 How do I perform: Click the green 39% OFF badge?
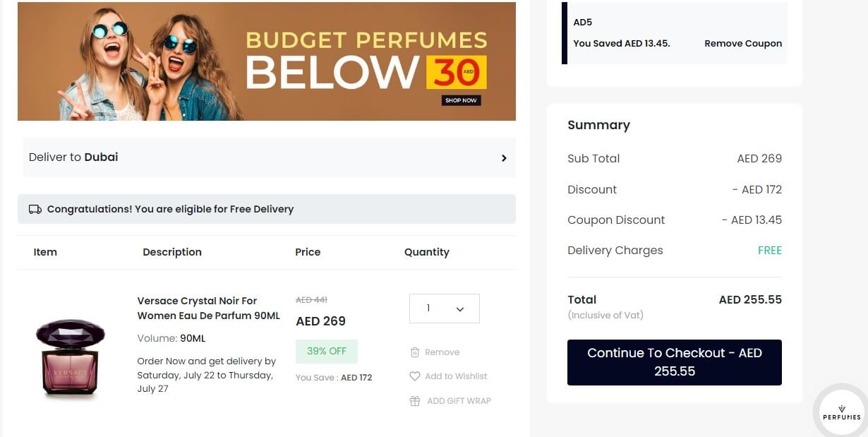point(325,351)
